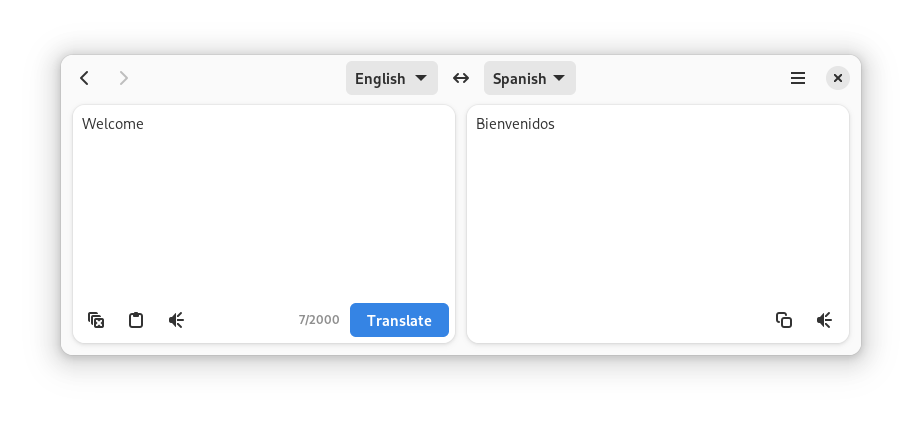The width and height of the screenshot is (922, 422).
Task: Copy the Spanish translation
Action: 784,320
